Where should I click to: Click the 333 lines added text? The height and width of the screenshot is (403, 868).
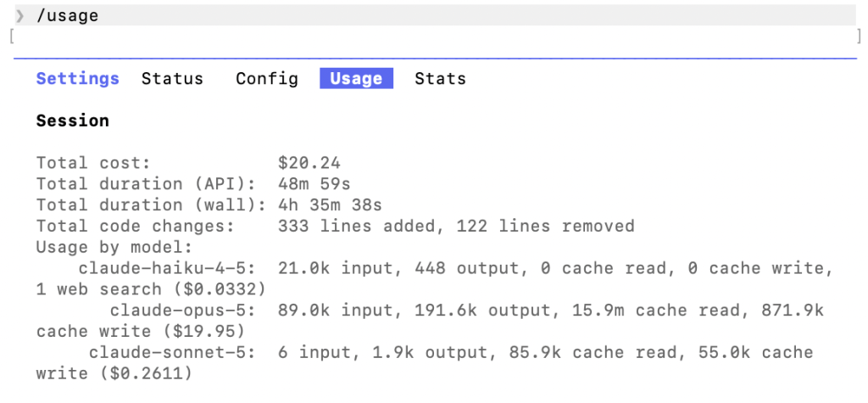pos(361,227)
